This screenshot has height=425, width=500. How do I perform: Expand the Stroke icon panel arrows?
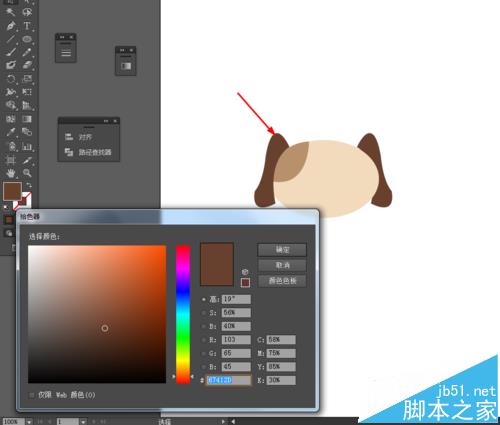point(62,37)
